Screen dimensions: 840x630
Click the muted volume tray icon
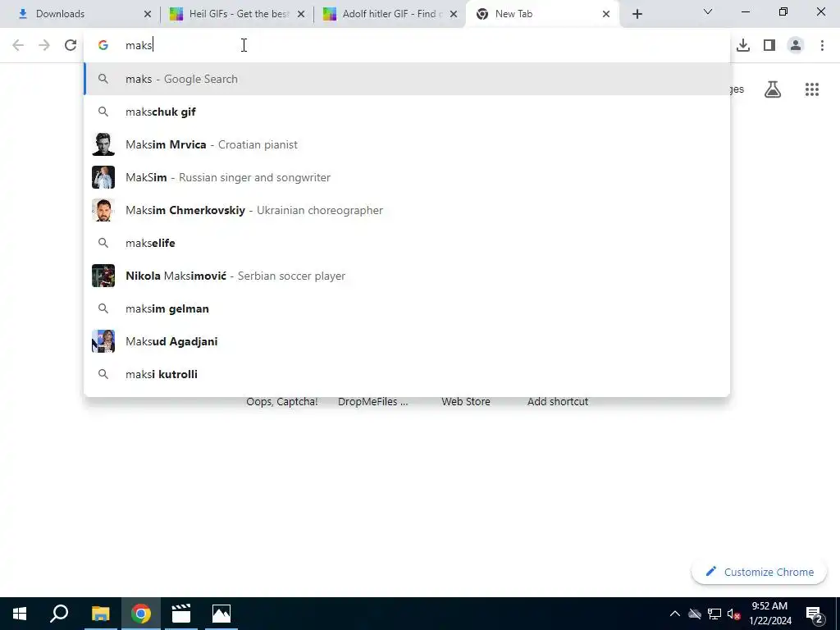pos(734,614)
